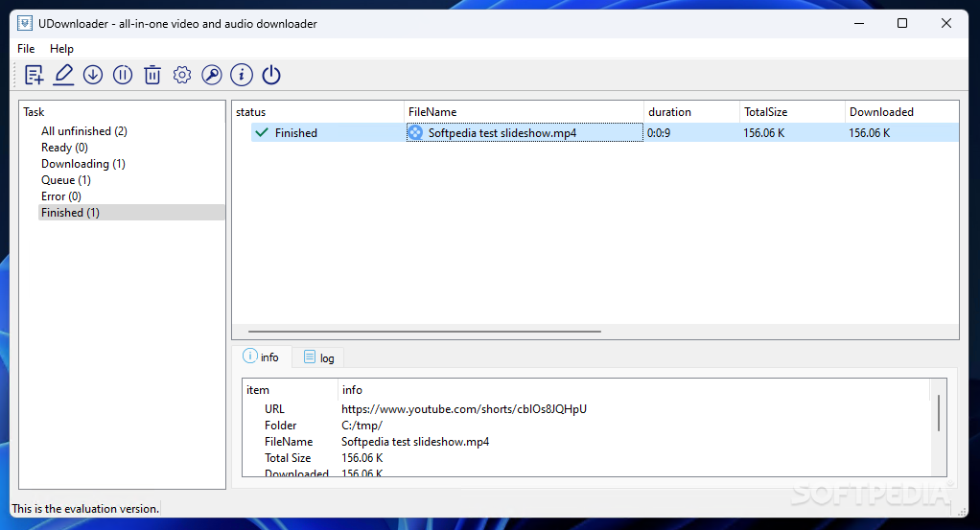Open settings via the gear icon
Image resolution: width=980 pixels, height=530 pixels.
pyautogui.click(x=182, y=75)
